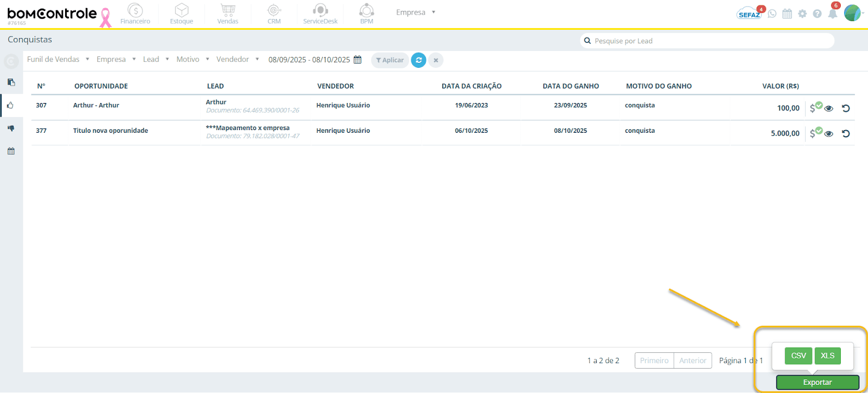Screen dimensions: 868x393
Task: Sort by MOTIVO DO GANHO column header
Action: pyautogui.click(x=659, y=86)
